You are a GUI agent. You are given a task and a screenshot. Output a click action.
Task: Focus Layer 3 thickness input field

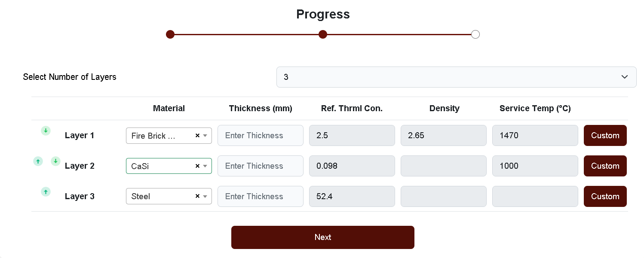pos(261,197)
